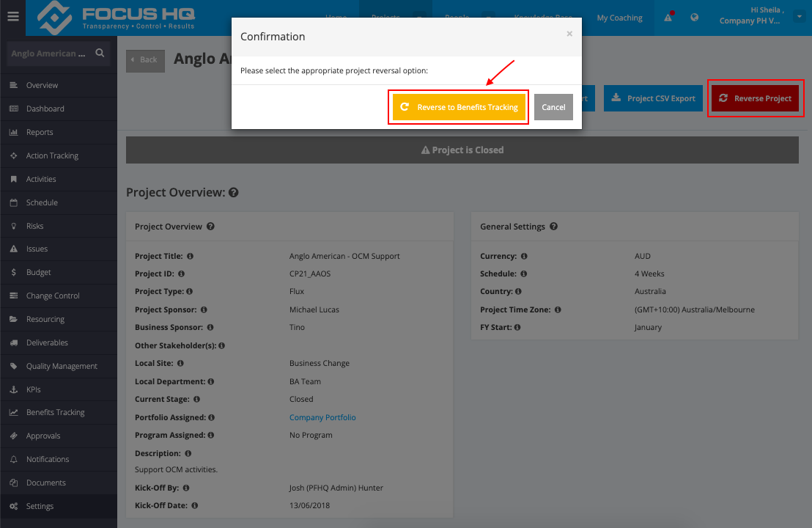812x528 pixels.
Task: Open My Coaching menu item
Action: click(619, 18)
